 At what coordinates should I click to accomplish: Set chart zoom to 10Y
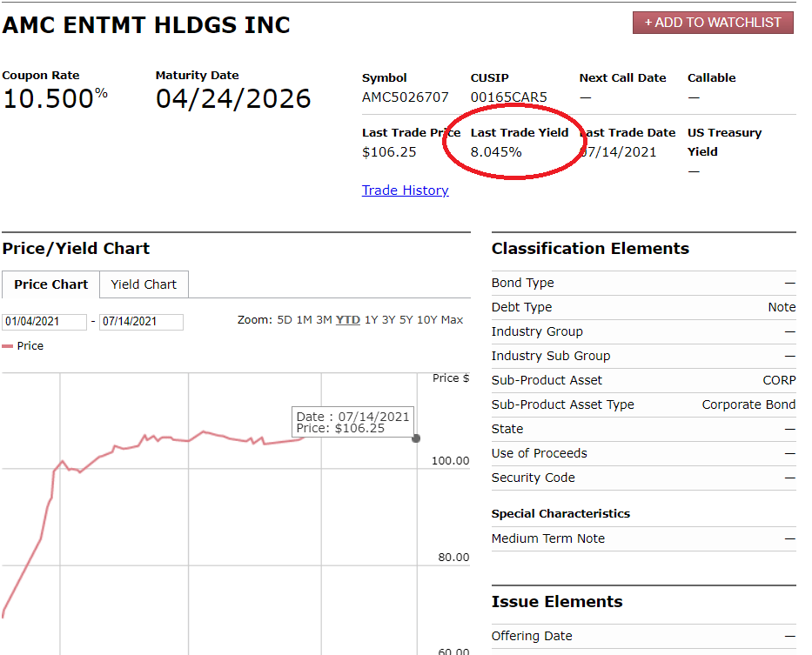(x=426, y=320)
